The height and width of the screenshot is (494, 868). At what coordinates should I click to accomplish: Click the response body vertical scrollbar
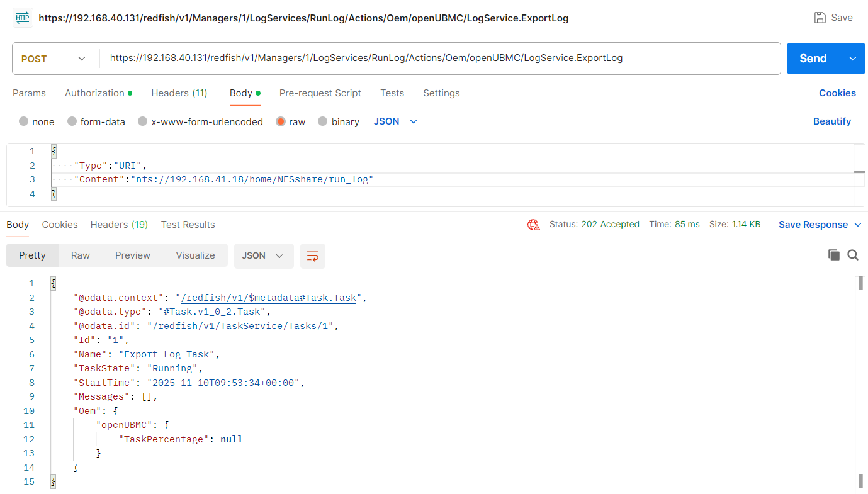coord(860,378)
